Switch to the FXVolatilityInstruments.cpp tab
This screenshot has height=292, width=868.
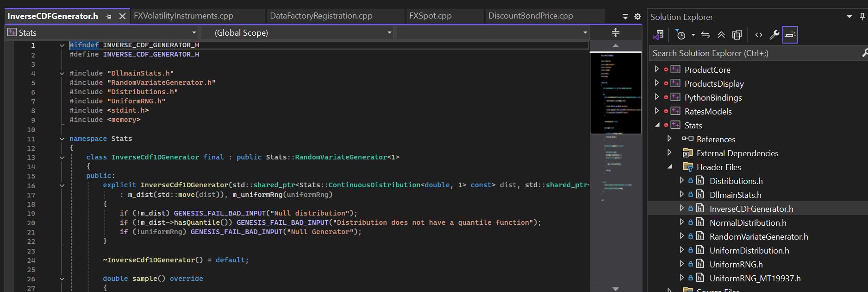coord(183,16)
